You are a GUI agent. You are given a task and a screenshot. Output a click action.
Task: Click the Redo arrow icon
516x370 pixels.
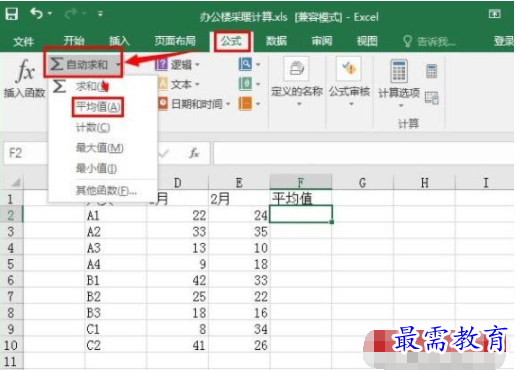(x=71, y=13)
